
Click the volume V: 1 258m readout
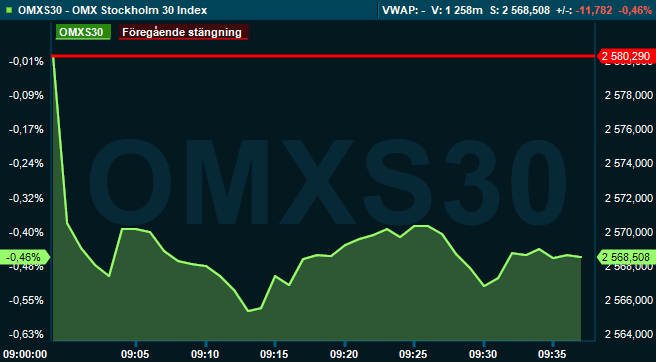coord(457,10)
